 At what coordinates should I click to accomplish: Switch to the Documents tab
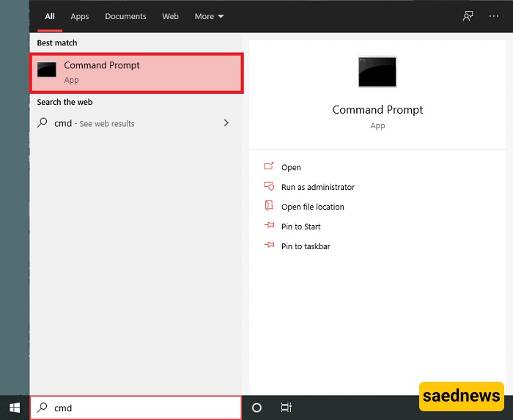(125, 16)
